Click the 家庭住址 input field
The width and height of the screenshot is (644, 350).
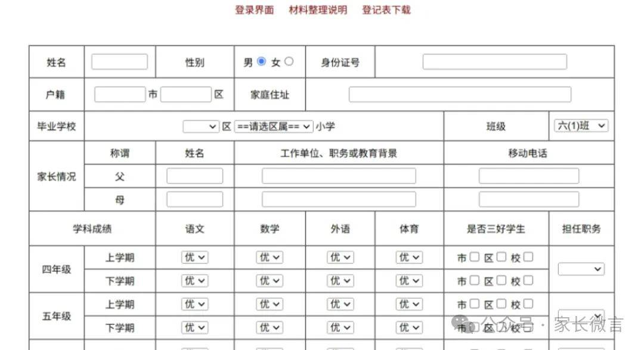[460, 95]
